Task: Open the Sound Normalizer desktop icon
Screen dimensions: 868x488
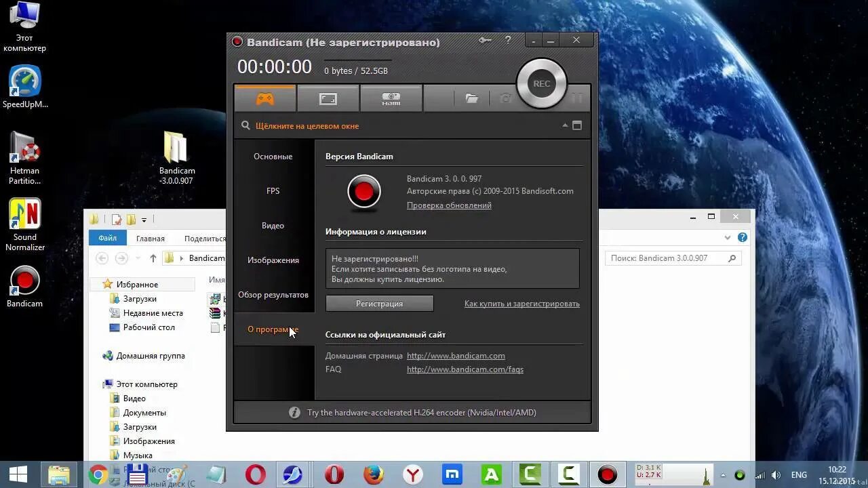Action: [25, 224]
